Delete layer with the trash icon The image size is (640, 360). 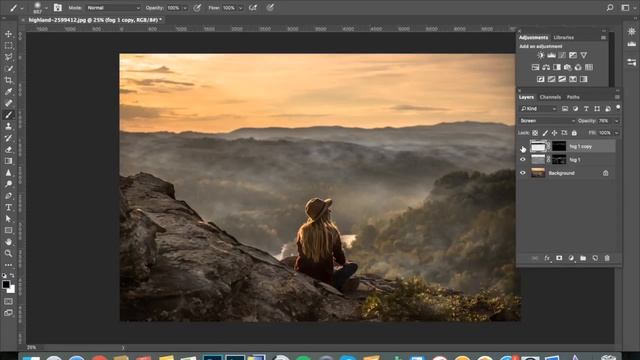pyautogui.click(x=607, y=258)
